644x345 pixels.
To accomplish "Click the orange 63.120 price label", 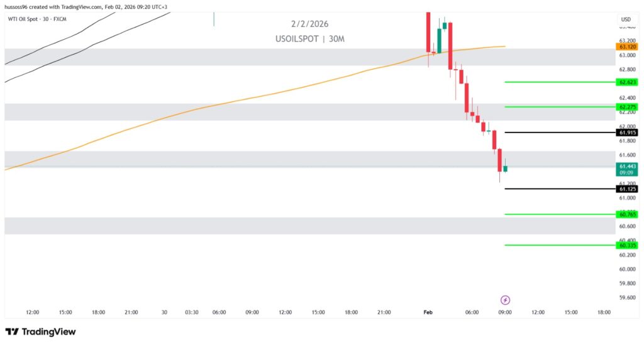I will pyautogui.click(x=626, y=47).
